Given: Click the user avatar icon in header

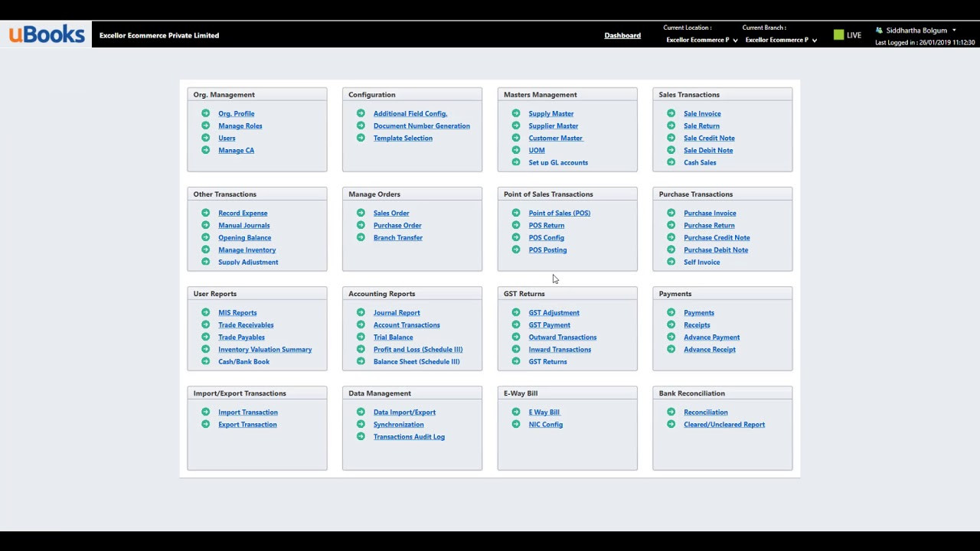Looking at the screenshot, I should [880, 31].
